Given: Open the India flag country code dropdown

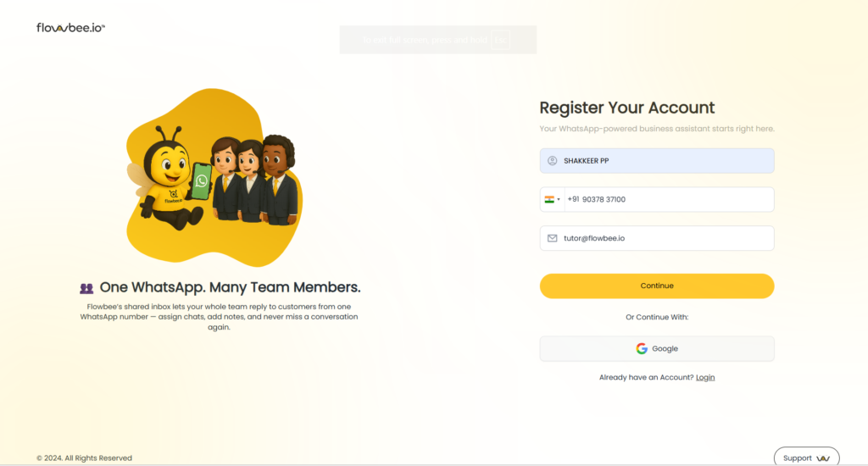Looking at the screenshot, I should (x=552, y=199).
